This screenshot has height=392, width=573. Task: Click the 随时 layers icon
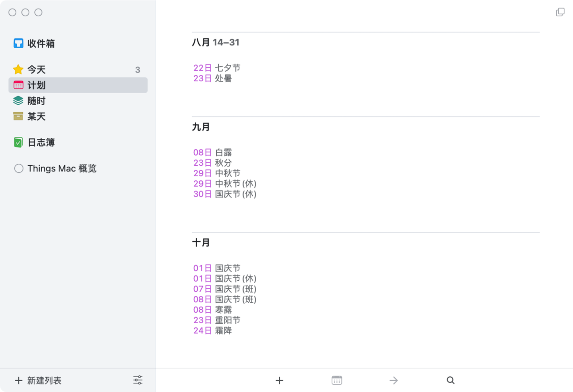18,101
